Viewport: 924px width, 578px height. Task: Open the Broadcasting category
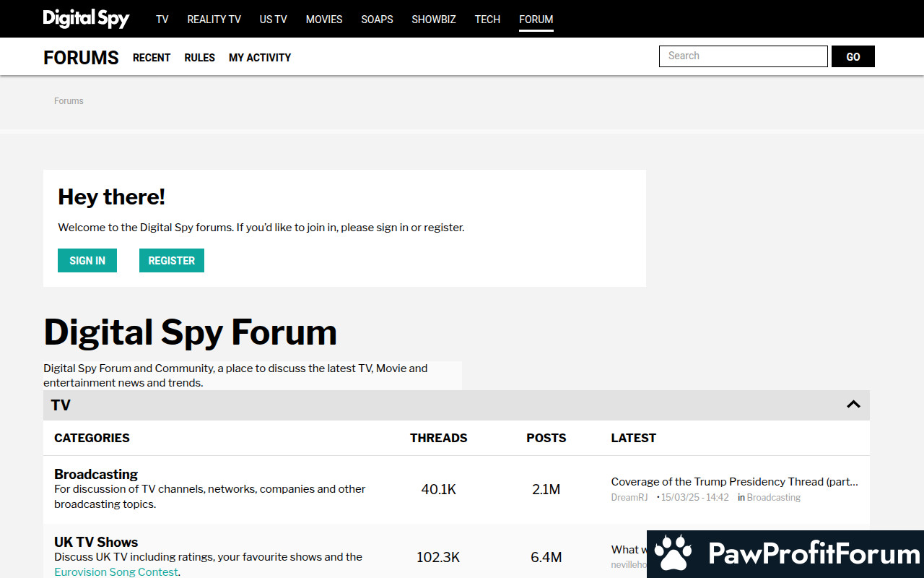[x=96, y=474]
